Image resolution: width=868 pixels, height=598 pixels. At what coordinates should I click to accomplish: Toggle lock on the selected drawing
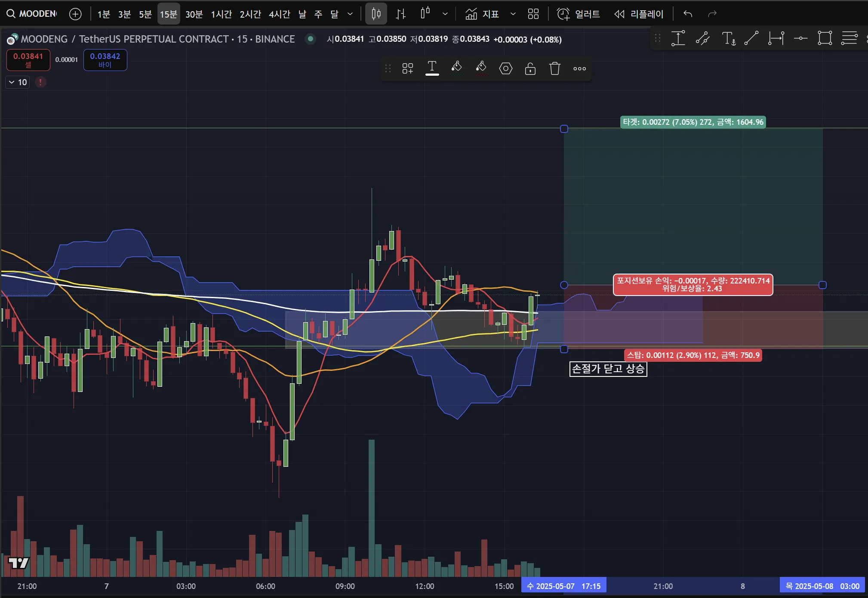[x=530, y=68]
